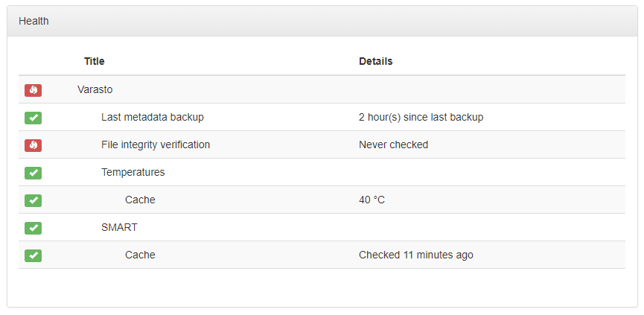Image resolution: width=644 pixels, height=315 pixels.
Task: Click the Never checked detail text
Action: click(x=393, y=144)
